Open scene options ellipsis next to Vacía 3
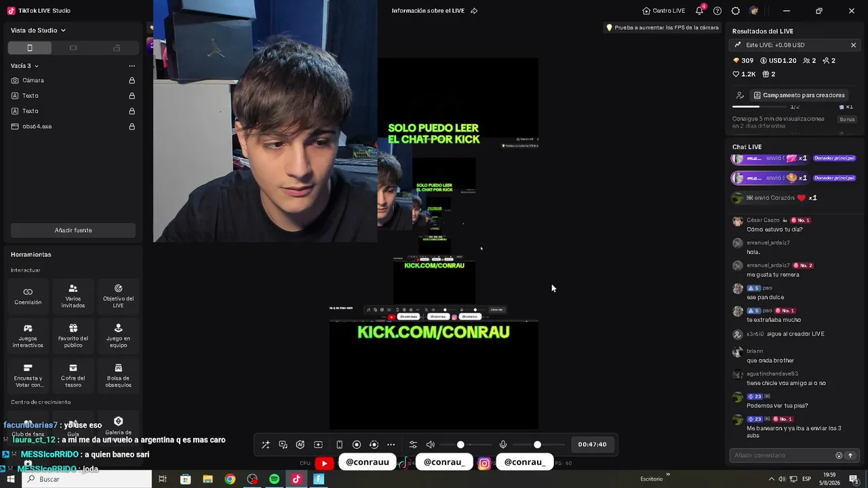Screen dimensions: 868x488 (132, 66)
